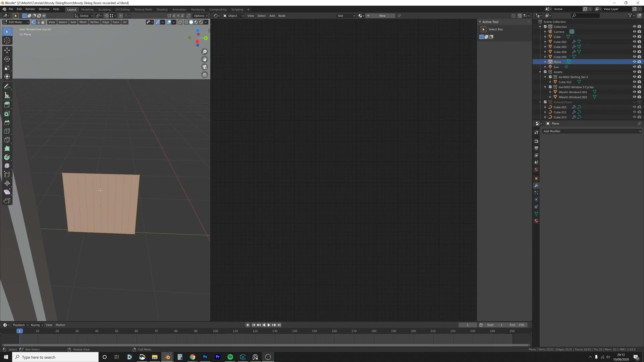Switch to the Shading workspace tab
Image resolution: width=644 pixels, height=362 pixels.
click(162, 9)
